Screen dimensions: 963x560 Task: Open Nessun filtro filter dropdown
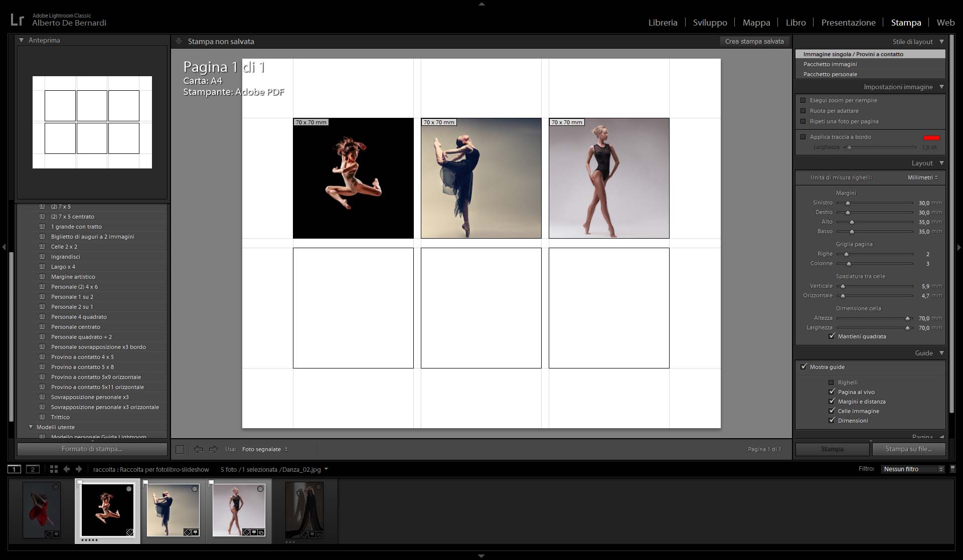coord(913,469)
